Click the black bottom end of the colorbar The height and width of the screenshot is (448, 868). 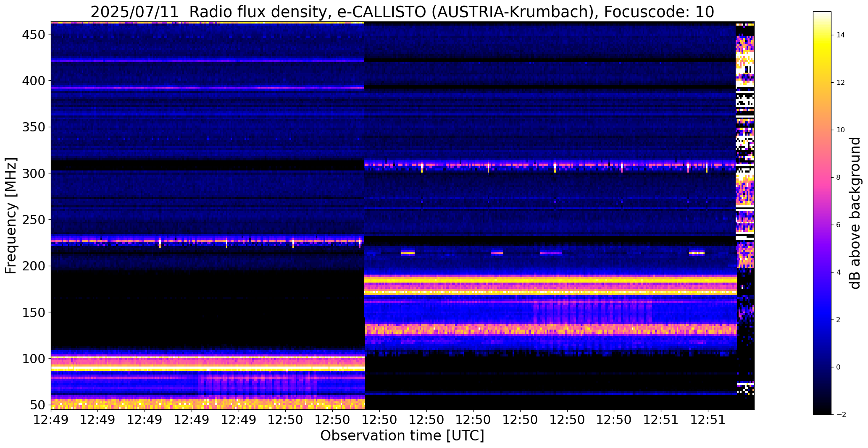coord(822,411)
